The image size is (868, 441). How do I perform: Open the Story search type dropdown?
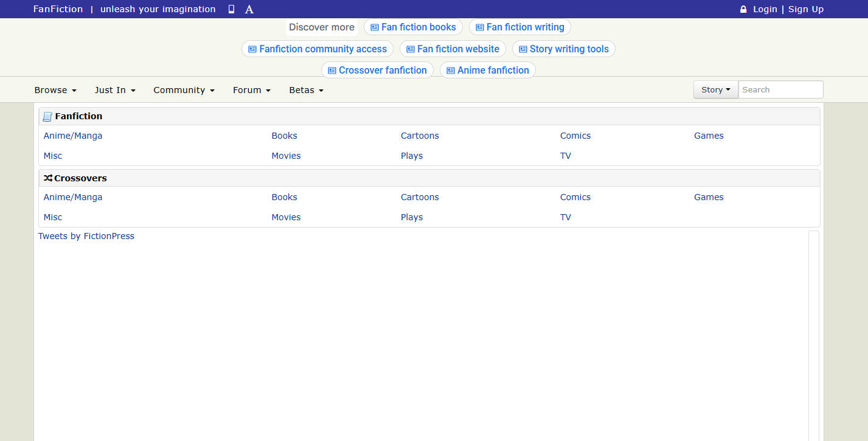point(716,89)
